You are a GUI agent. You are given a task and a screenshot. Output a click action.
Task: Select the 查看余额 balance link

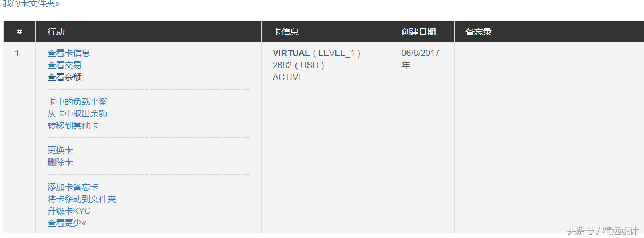64,77
